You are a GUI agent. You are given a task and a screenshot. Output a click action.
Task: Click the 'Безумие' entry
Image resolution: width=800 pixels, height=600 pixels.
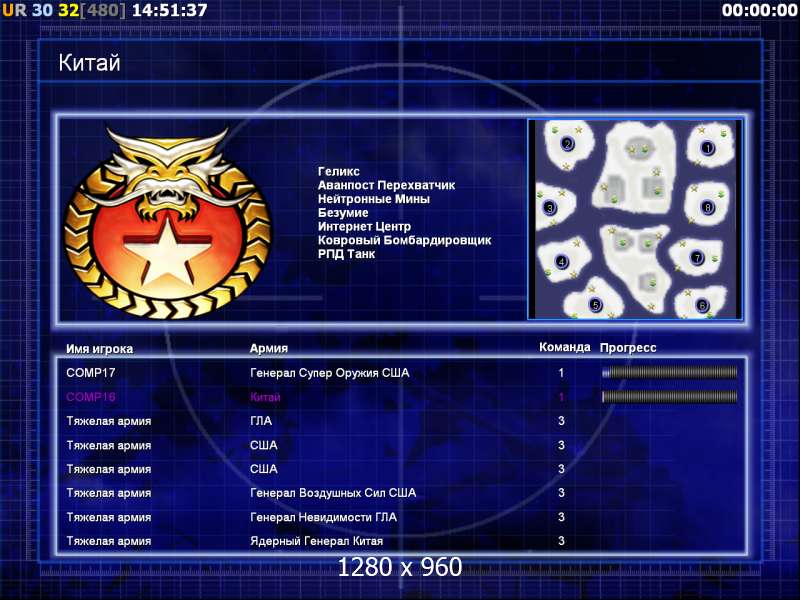point(343,213)
